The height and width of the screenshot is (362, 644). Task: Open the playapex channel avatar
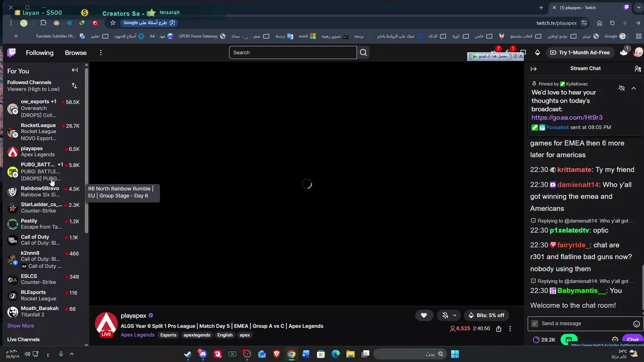coord(106,324)
